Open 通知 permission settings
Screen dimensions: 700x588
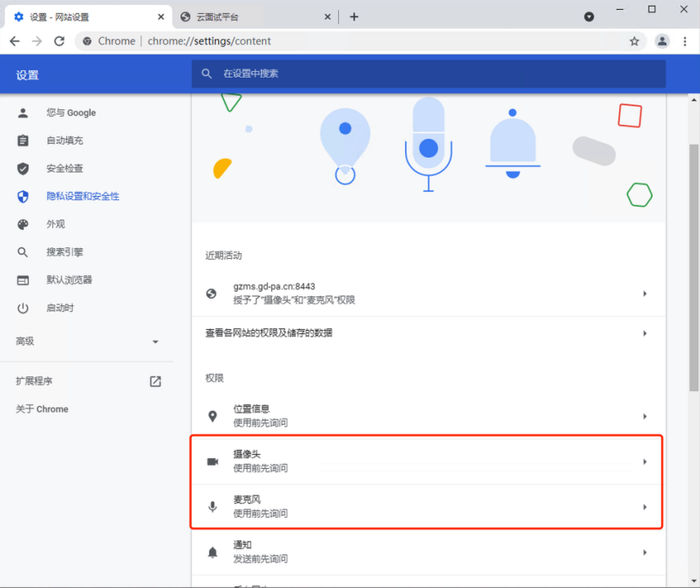(x=429, y=552)
